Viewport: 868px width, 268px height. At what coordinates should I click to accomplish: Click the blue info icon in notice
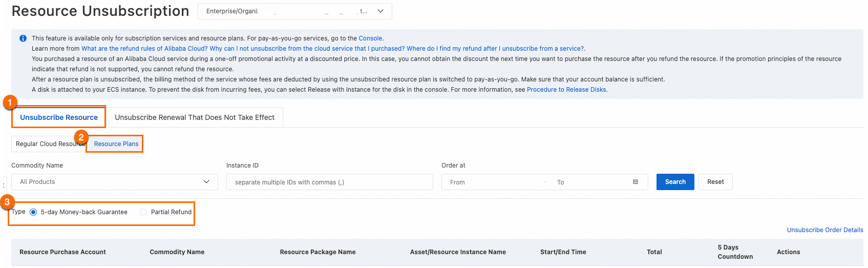tap(23, 38)
